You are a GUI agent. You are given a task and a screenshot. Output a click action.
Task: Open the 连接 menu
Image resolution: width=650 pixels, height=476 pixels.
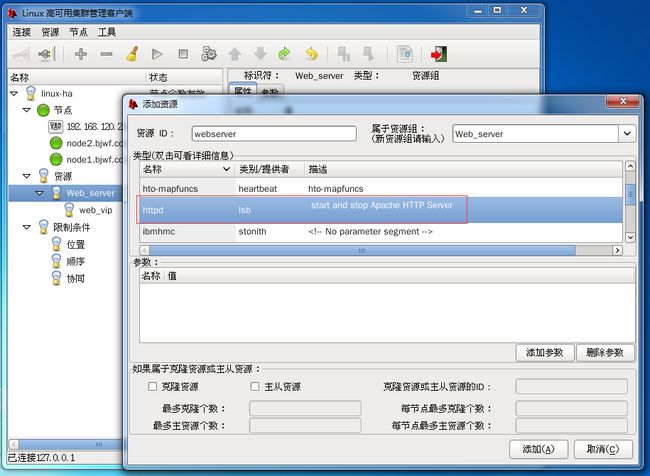point(22,32)
